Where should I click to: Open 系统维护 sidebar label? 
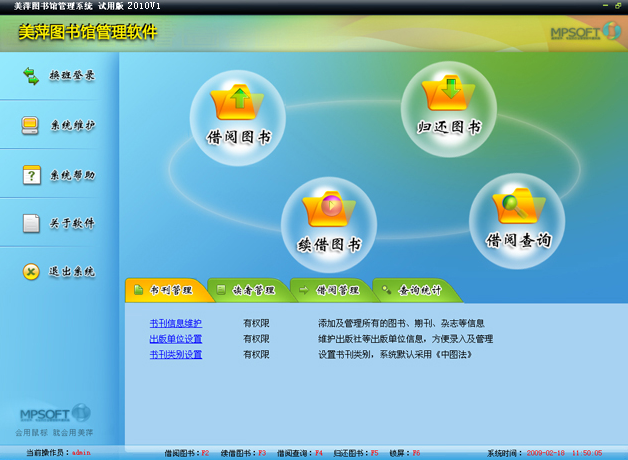point(72,125)
